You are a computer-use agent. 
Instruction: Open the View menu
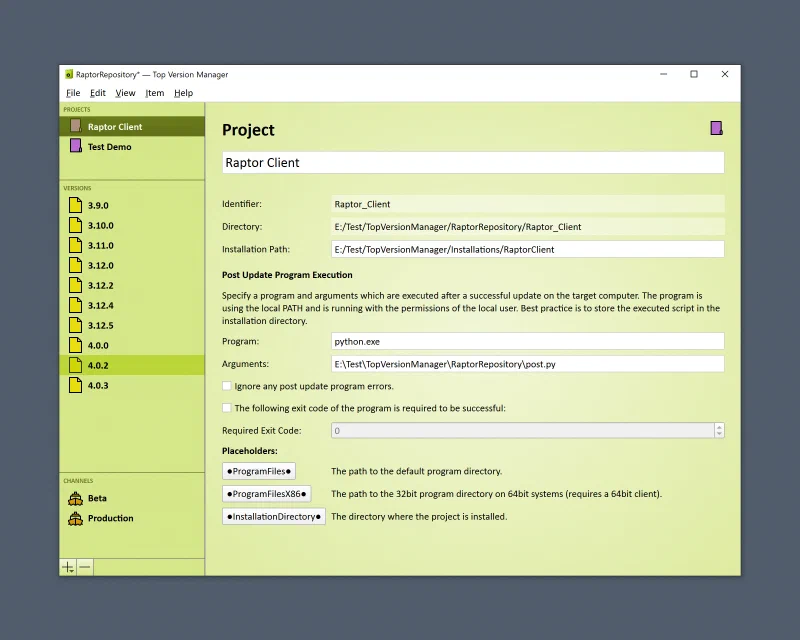click(125, 93)
